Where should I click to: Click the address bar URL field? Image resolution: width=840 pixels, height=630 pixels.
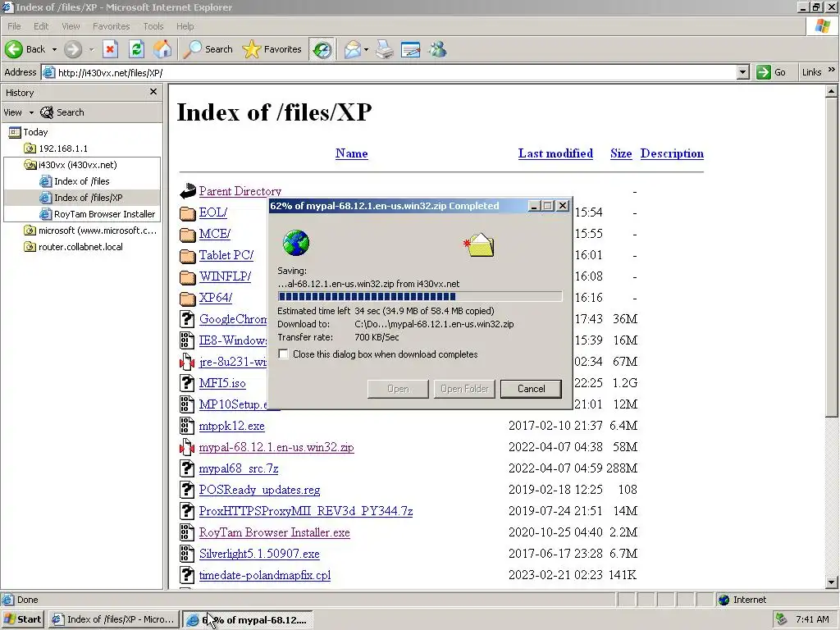tap(396, 72)
